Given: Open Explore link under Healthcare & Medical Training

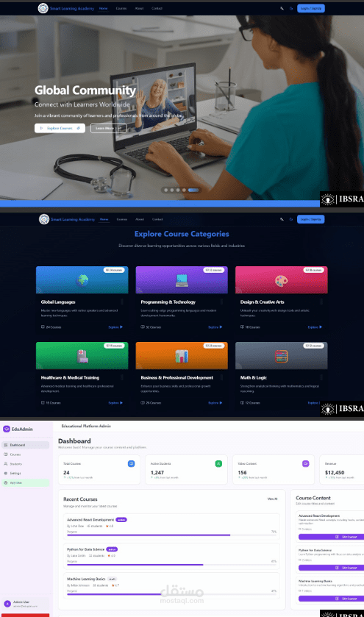Looking at the screenshot, I should click(115, 403).
